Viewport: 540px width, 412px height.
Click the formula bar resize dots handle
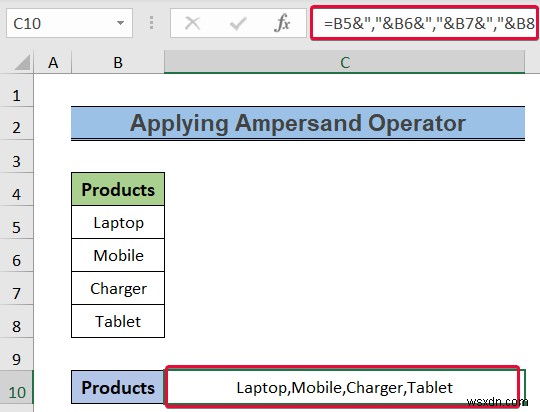(x=151, y=23)
